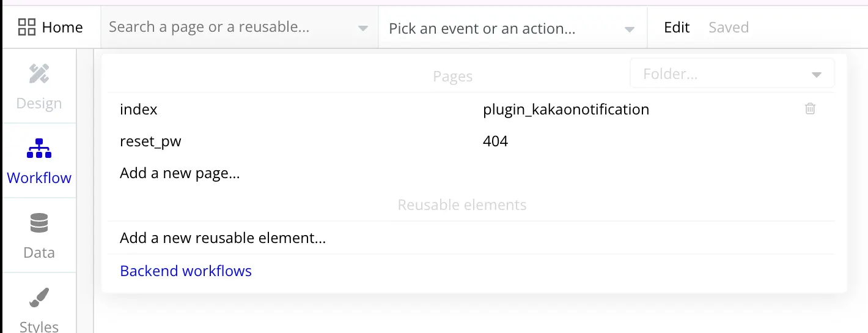Open the Folder filter dropdown
The height and width of the screenshot is (333, 868).
click(732, 74)
